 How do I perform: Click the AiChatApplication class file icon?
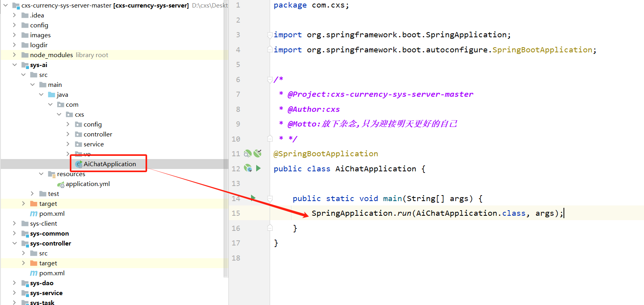click(x=79, y=164)
